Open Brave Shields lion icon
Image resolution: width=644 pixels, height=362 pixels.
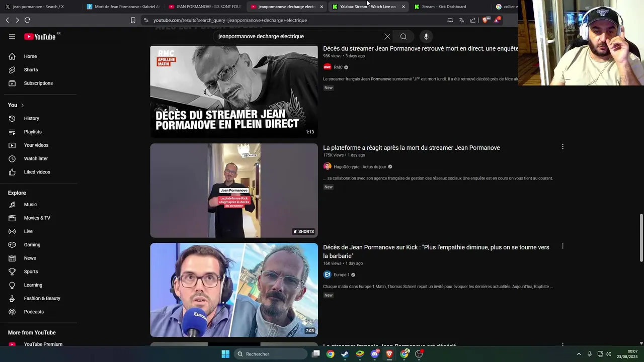point(485,20)
